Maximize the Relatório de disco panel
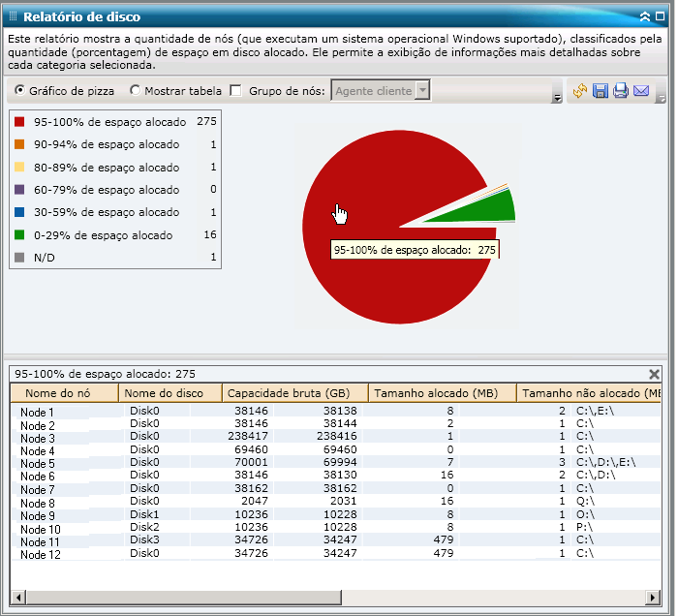The height and width of the screenshot is (616, 678). click(x=661, y=16)
